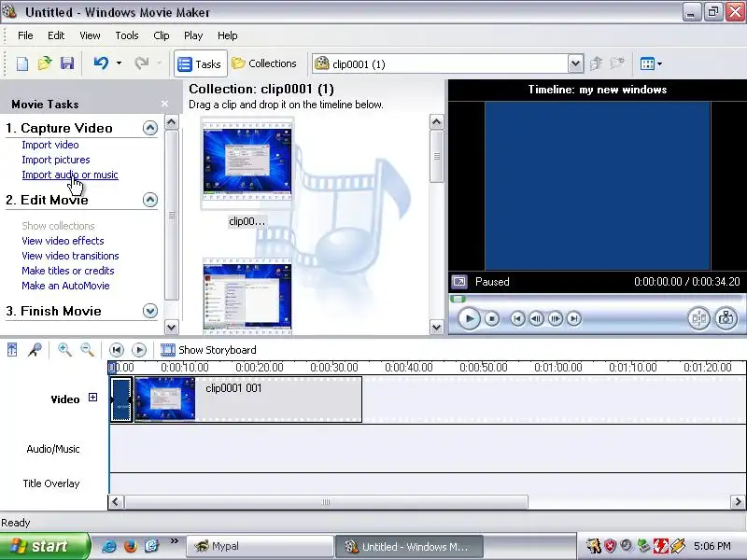Click the View video effects link
The height and width of the screenshot is (560, 747).
click(x=63, y=241)
